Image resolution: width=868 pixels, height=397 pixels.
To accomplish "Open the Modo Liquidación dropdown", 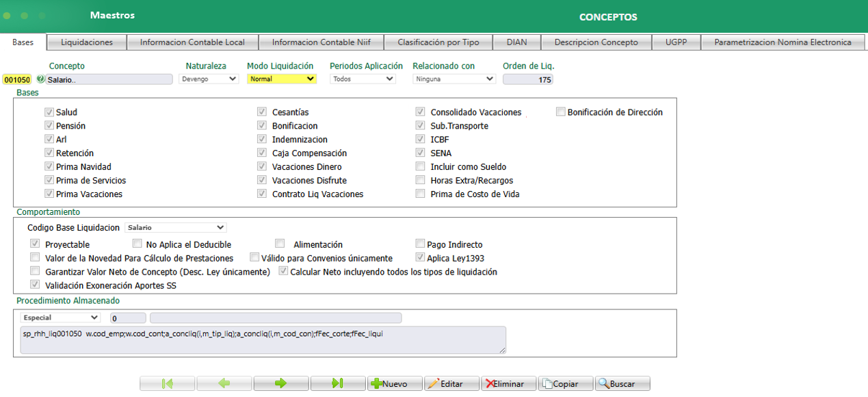I will point(282,79).
